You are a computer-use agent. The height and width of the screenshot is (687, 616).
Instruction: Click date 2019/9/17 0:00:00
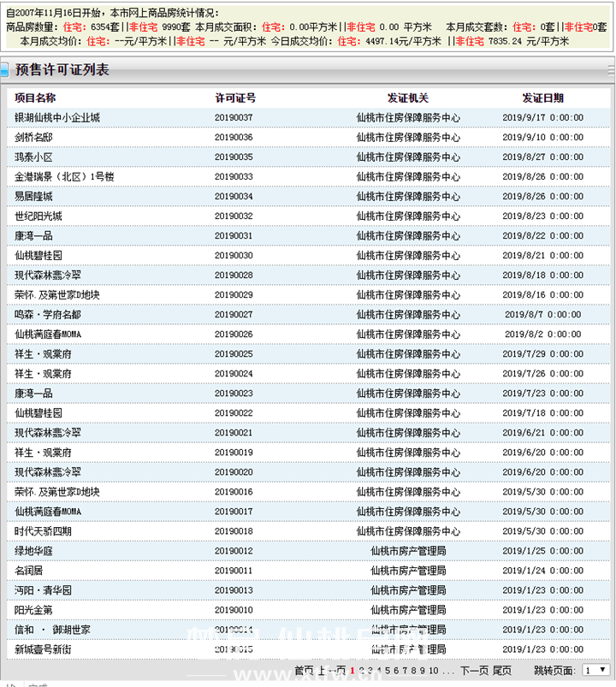pos(542,117)
